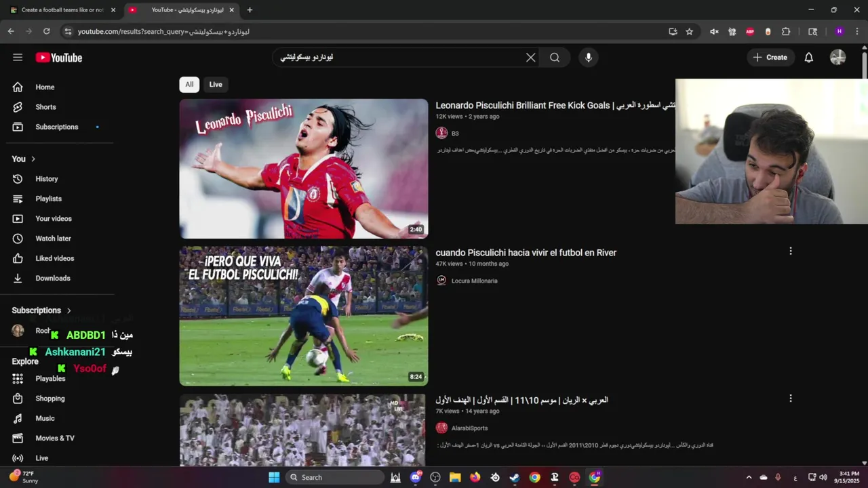The width and height of the screenshot is (868, 488).
Task: Click the AlarabiSports channel avatar
Action: tap(441, 428)
